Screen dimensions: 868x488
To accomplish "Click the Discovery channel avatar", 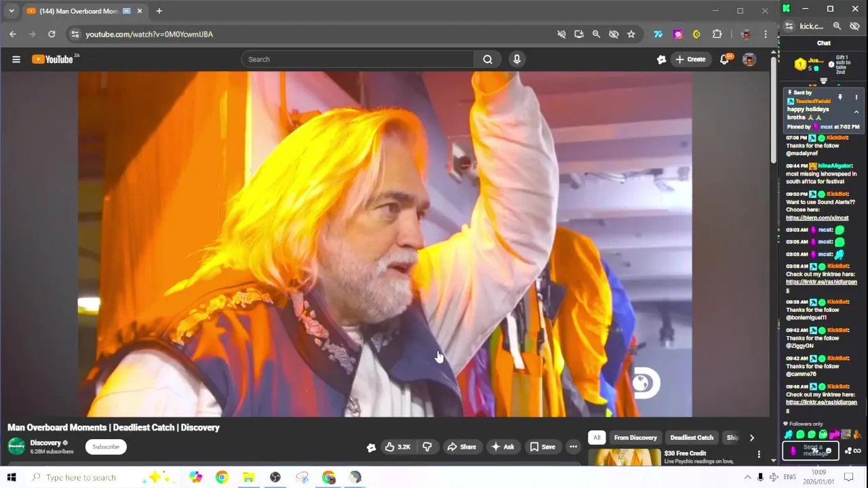I will tap(16, 446).
